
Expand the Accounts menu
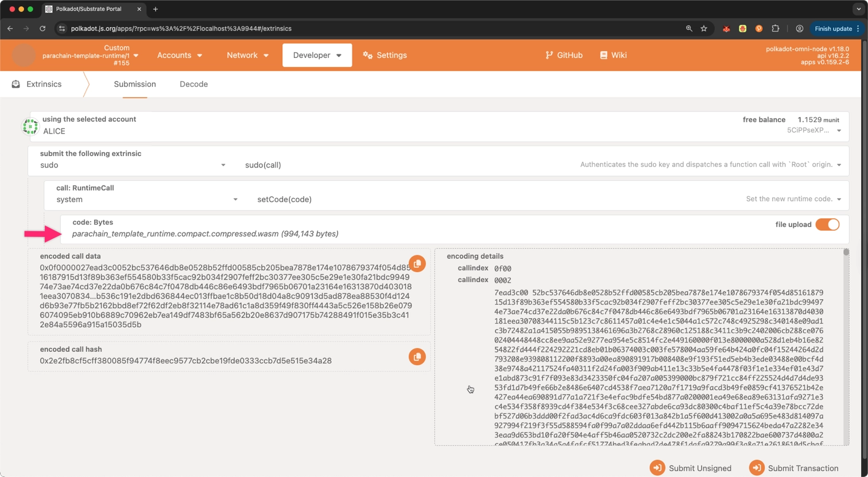click(180, 55)
